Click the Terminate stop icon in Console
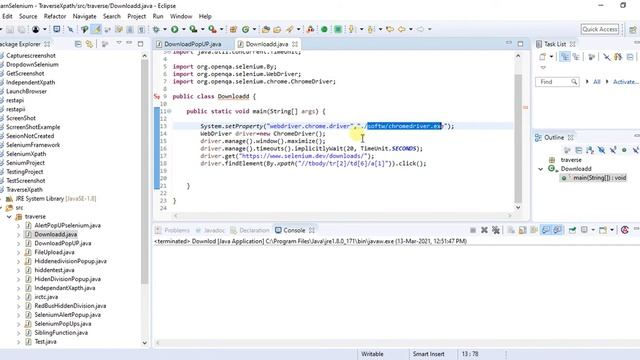The height and width of the screenshot is (360, 640). pyautogui.click(x=473, y=231)
